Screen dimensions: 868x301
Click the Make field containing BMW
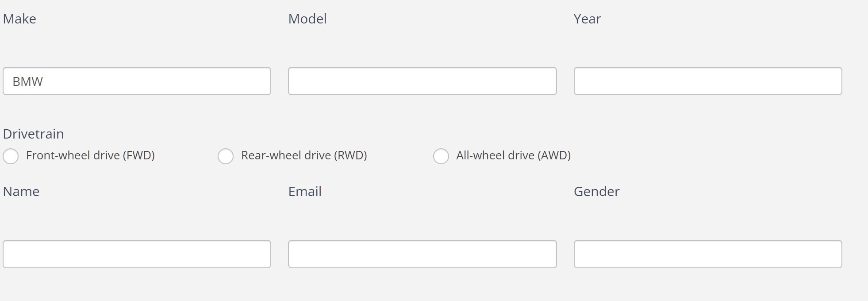pyautogui.click(x=137, y=81)
